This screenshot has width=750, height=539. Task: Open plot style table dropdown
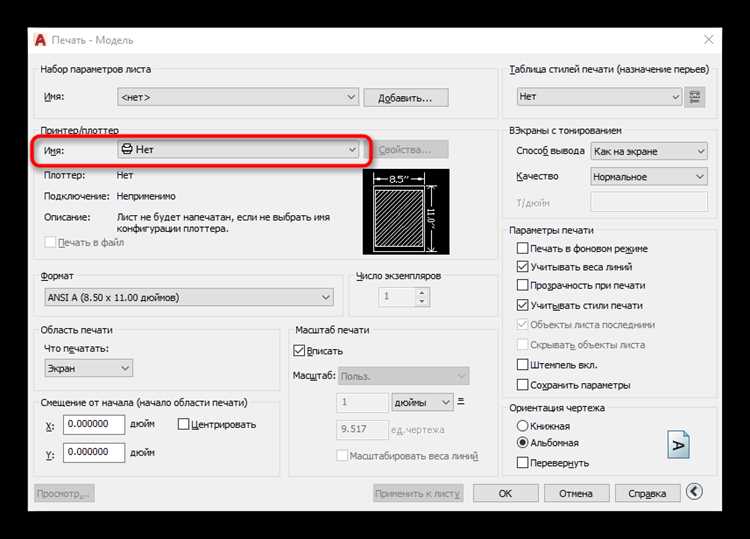599,97
